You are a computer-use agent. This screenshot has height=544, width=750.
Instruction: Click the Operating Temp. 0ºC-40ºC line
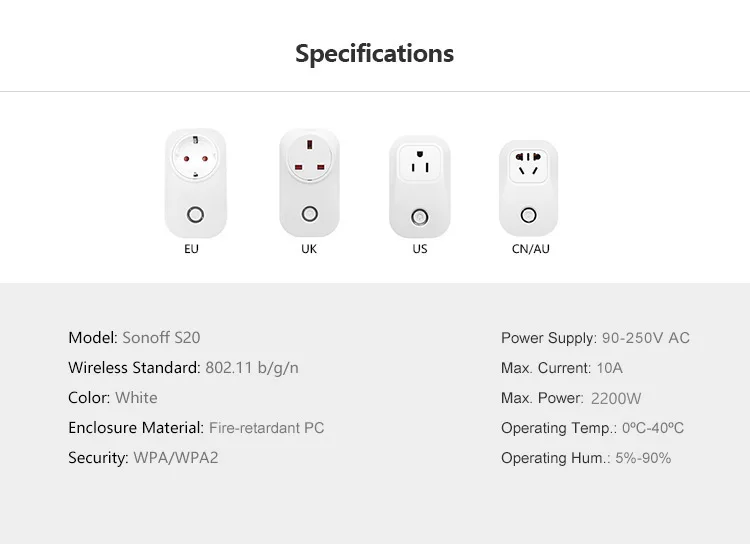593,428
